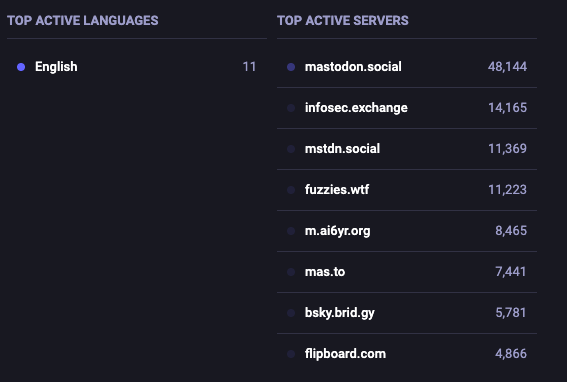Image resolution: width=567 pixels, height=382 pixels.
Task: Click the mas.to count 7,441
Action: 511,272
